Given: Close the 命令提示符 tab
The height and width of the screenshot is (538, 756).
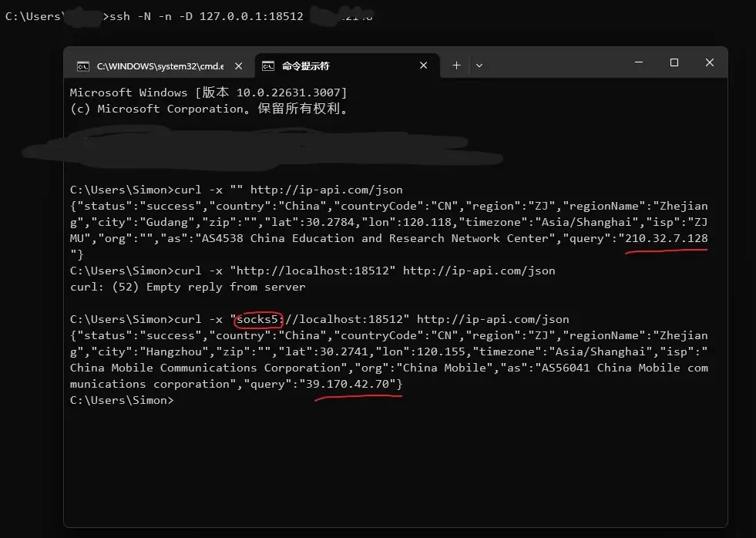Looking at the screenshot, I should tap(423, 66).
